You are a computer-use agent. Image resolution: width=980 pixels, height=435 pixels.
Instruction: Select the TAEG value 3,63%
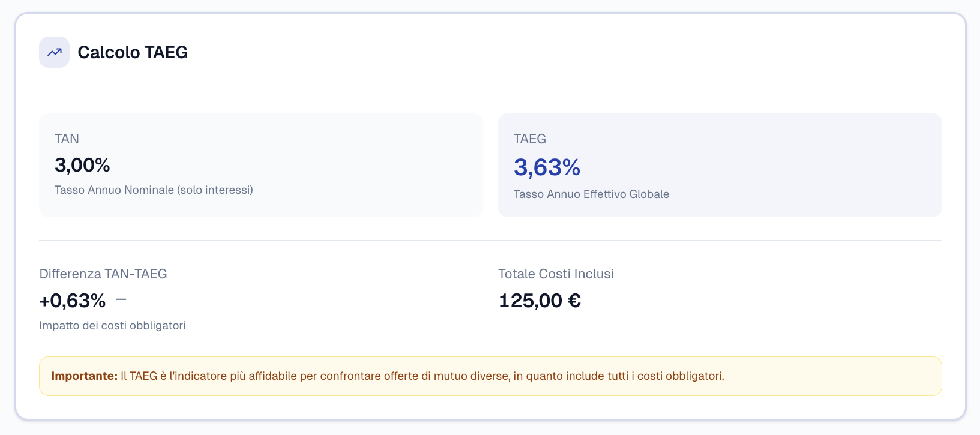tap(547, 167)
